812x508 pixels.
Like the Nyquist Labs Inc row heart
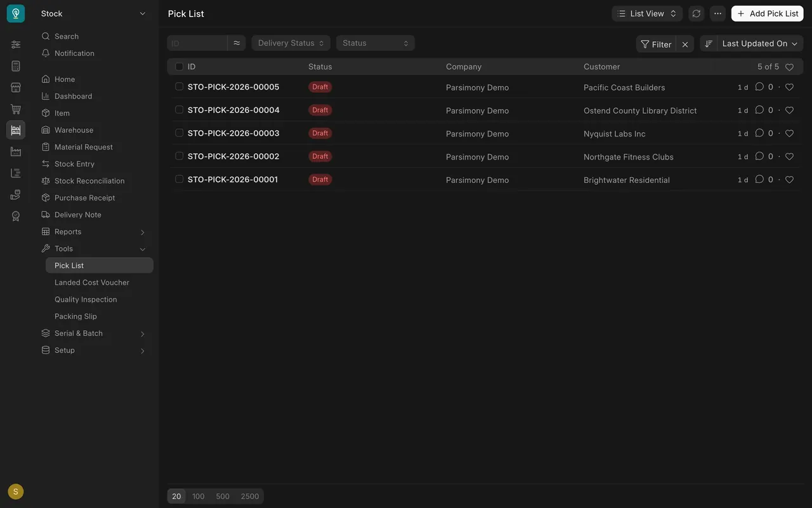tap(789, 133)
